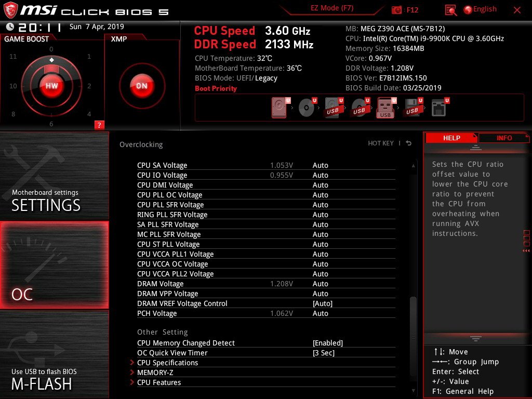Open the INFO tab
532x399 pixels.
coord(504,138)
